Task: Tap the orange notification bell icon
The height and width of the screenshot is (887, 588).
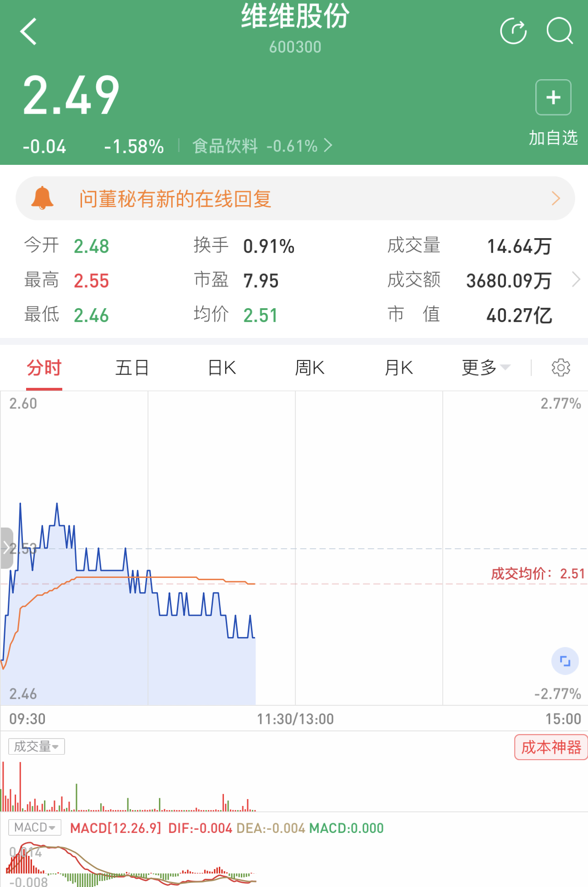Action: click(x=42, y=198)
